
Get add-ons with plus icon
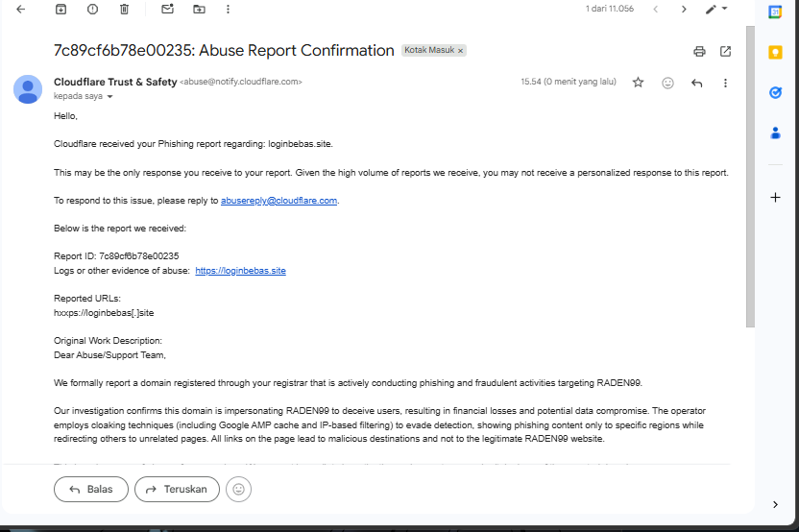(775, 197)
